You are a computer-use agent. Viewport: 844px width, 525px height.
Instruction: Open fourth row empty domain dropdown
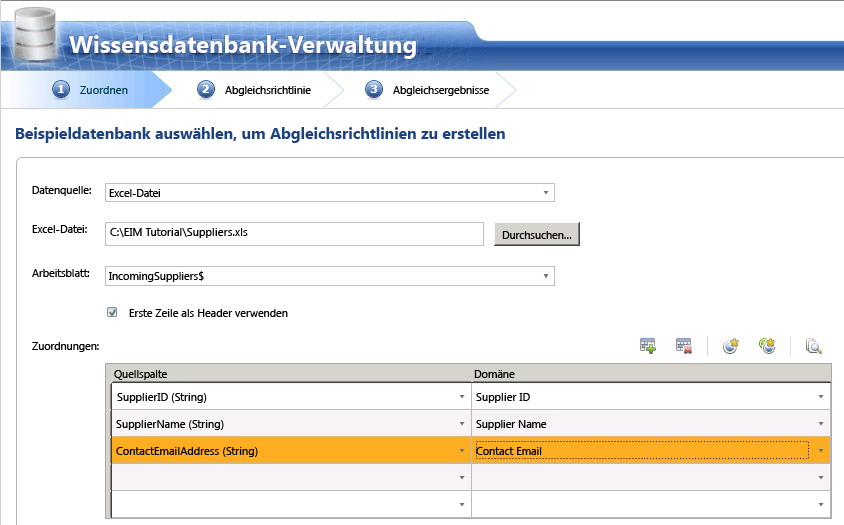821,478
